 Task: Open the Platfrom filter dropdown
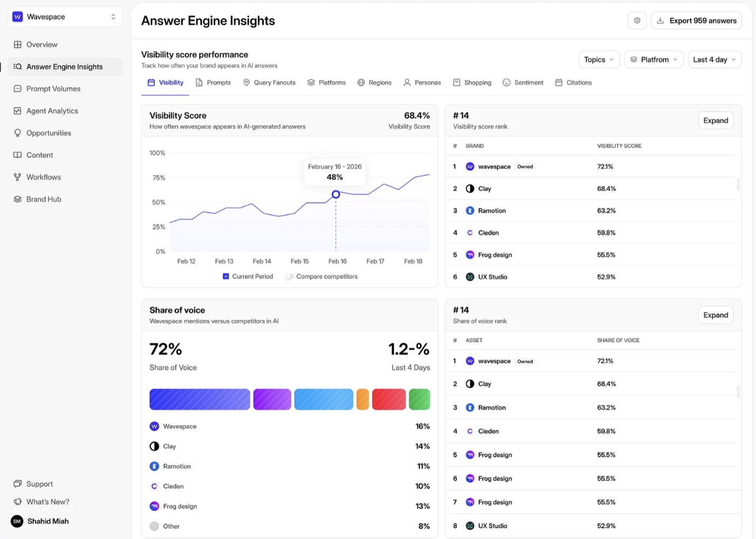(654, 59)
